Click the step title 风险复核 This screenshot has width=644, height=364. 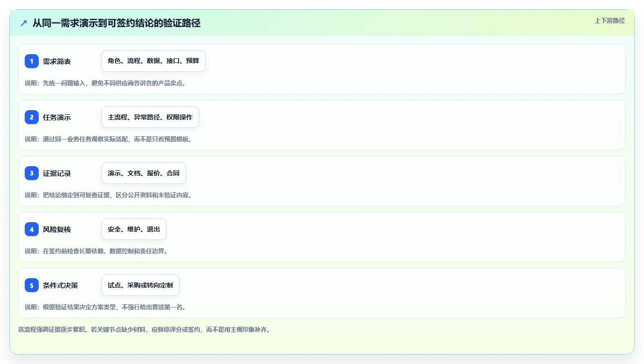(x=57, y=229)
